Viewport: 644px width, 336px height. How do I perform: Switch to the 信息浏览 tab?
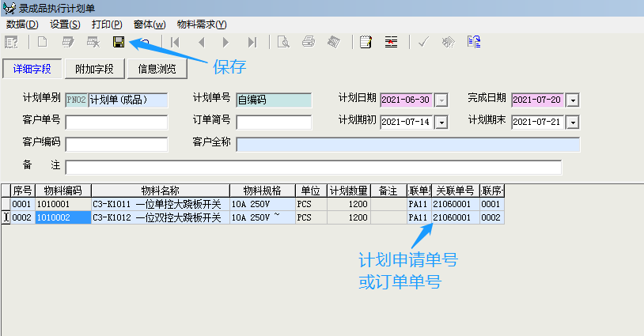click(157, 69)
